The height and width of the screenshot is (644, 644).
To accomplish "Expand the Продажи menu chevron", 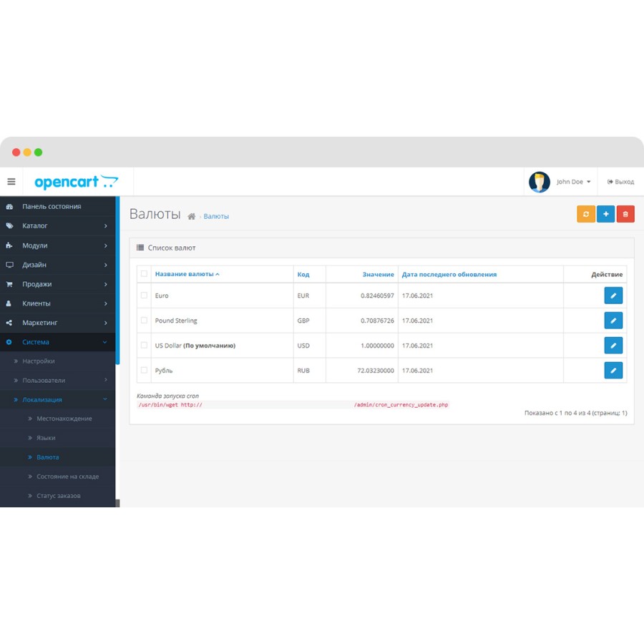I will point(106,284).
